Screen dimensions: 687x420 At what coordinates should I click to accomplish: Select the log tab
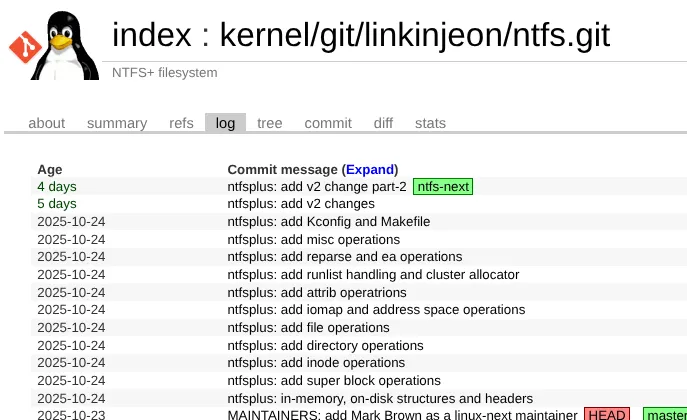tap(225, 123)
